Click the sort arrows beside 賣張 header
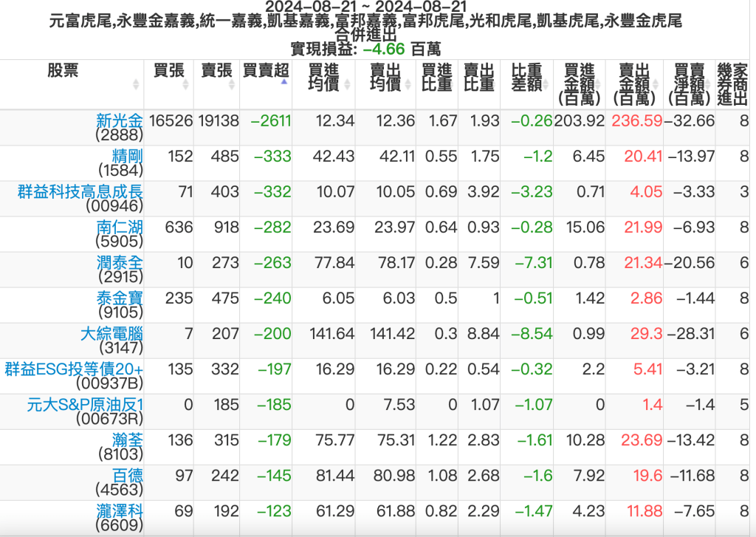The width and height of the screenshot is (756, 537). (x=232, y=84)
